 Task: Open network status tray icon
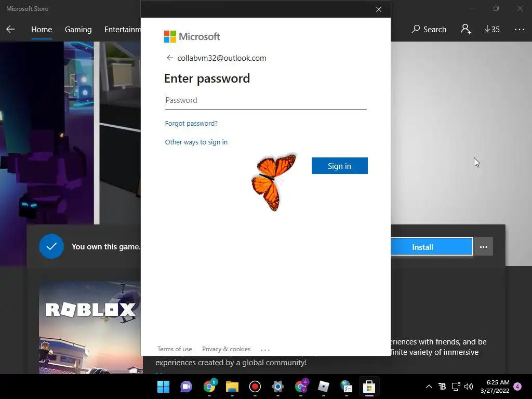pyautogui.click(x=456, y=387)
